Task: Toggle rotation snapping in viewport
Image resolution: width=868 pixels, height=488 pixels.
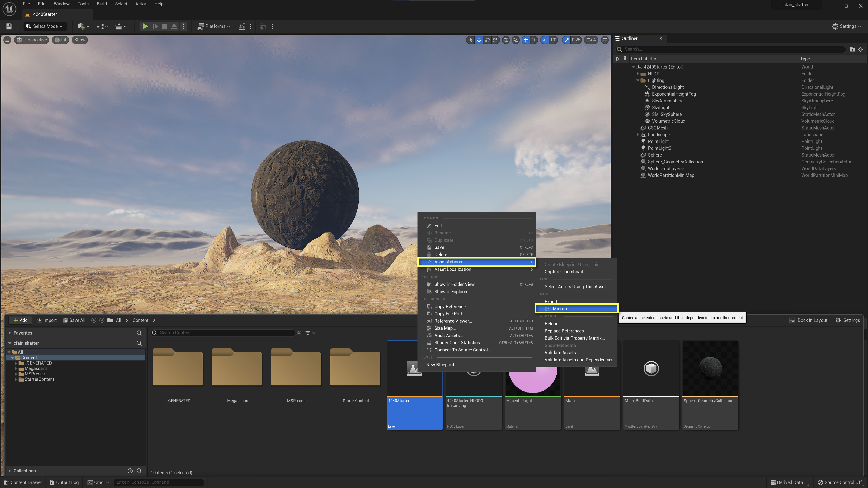Action: tap(545, 40)
